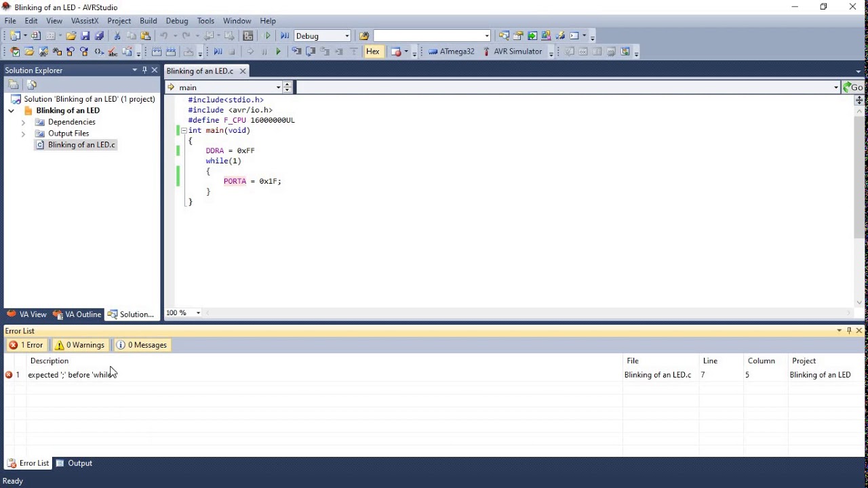This screenshot has height=488, width=868.
Task: Click the Paste clipboard icon
Action: tap(145, 36)
